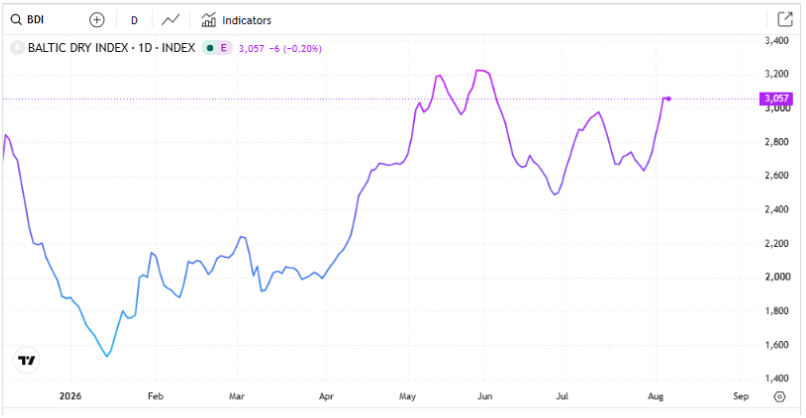
Task: Click the 3,400 price axis label
Action: click(776, 41)
